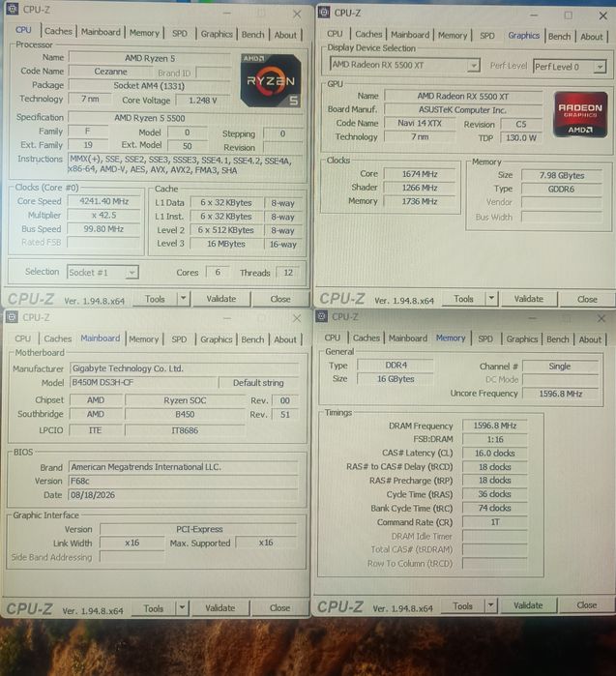Click the Close button in the Mainboard window
This screenshot has width=616, height=676.
tap(279, 608)
